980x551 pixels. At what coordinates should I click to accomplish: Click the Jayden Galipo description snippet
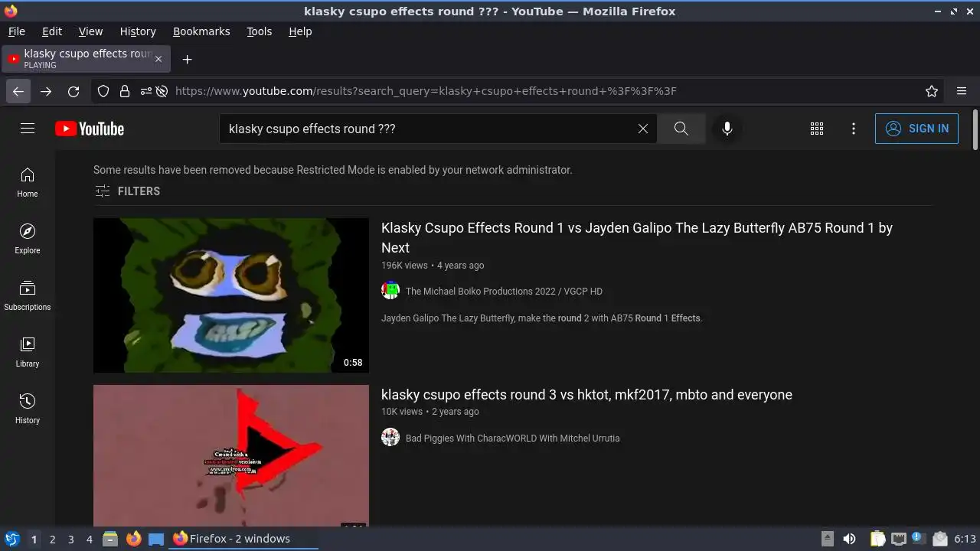point(541,318)
